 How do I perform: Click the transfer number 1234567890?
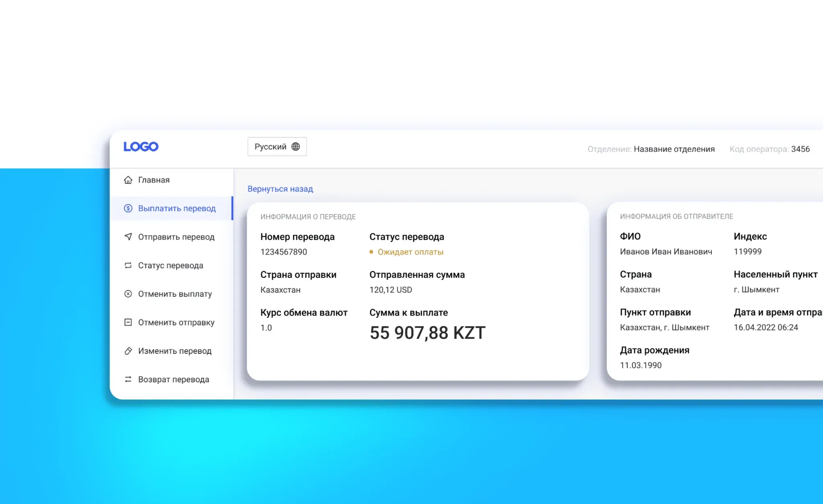283,252
